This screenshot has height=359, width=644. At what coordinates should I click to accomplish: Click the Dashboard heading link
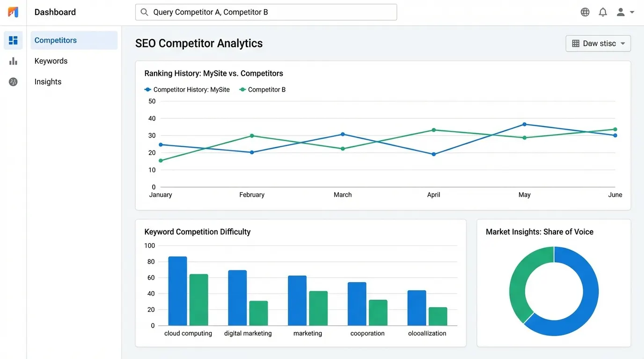click(55, 12)
